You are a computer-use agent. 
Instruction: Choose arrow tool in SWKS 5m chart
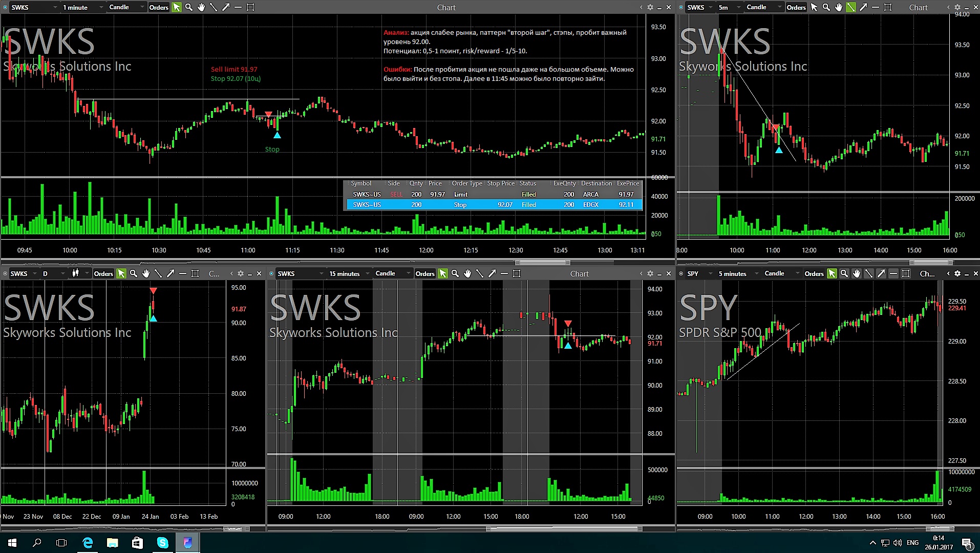click(x=863, y=7)
